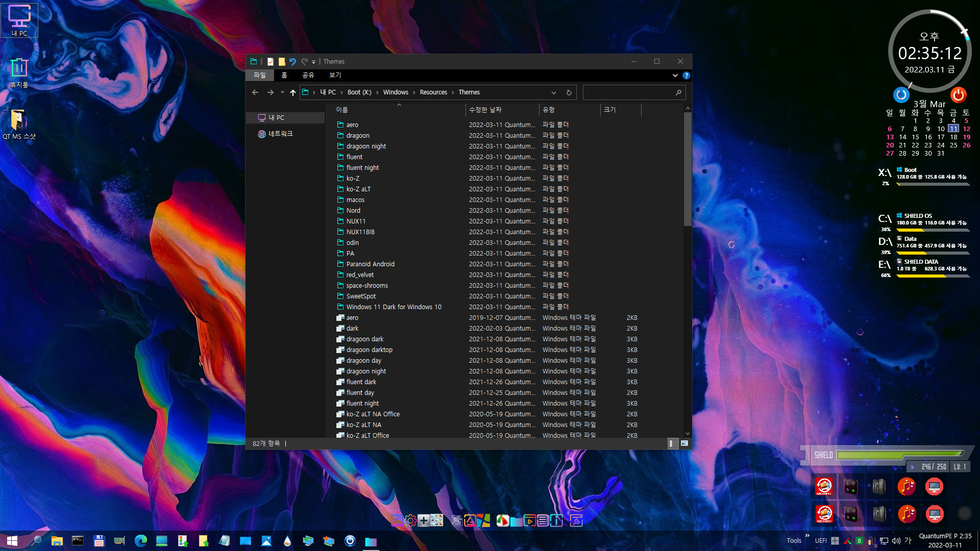The image size is (980, 551).
Task: Open the Windows Start button
Action: 12,541
